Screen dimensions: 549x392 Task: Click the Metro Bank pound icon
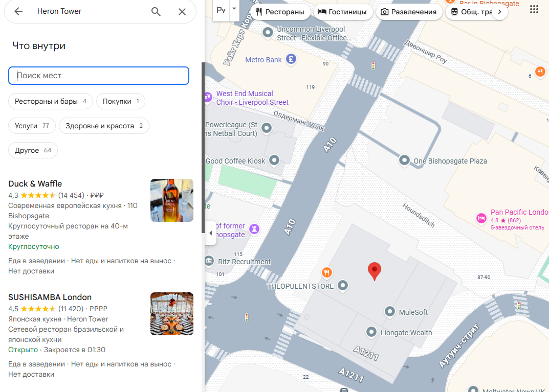(x=291, y=59)
